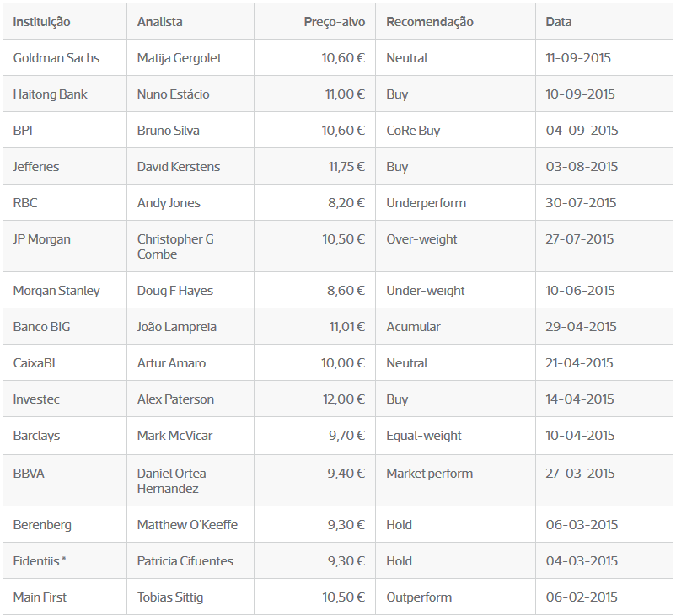Select the Goldman Sachs institution cell
Viewport: 676px width, 616px height.
tap(56, 58)
